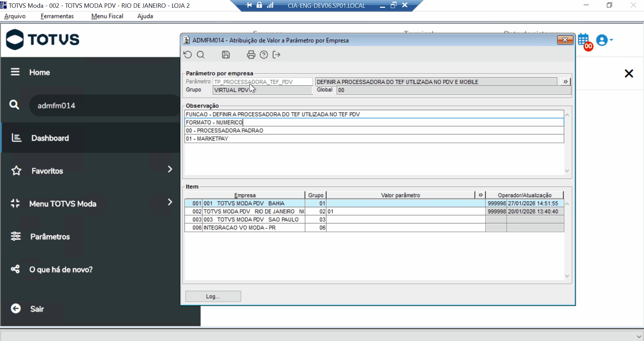644x341 pixels.
Task: Close the panel with the large black X
Action: coord(629,73)
